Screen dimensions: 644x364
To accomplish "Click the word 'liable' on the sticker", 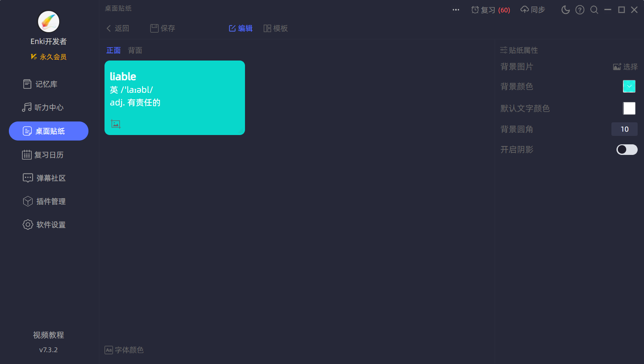I will (x=123, y=77).
